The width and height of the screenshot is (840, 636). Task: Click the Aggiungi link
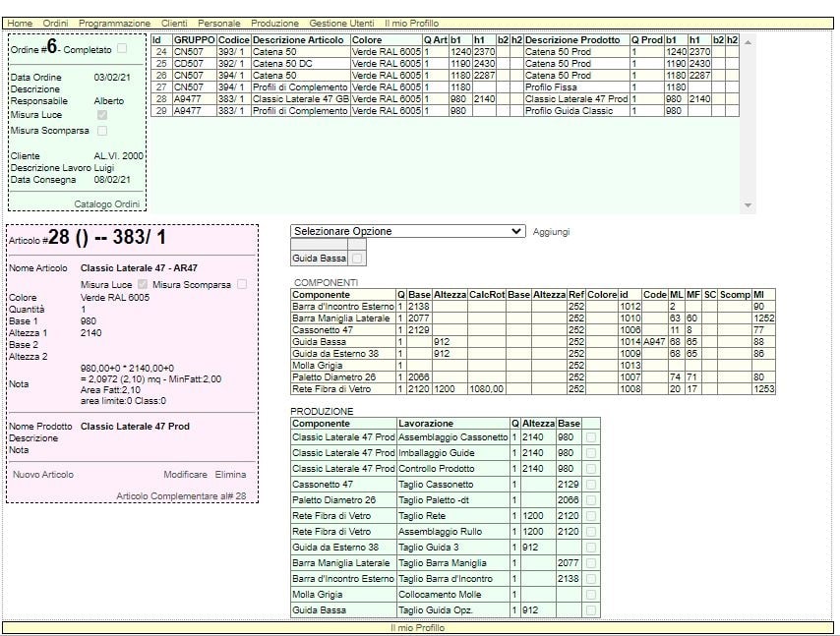point(551,232)
